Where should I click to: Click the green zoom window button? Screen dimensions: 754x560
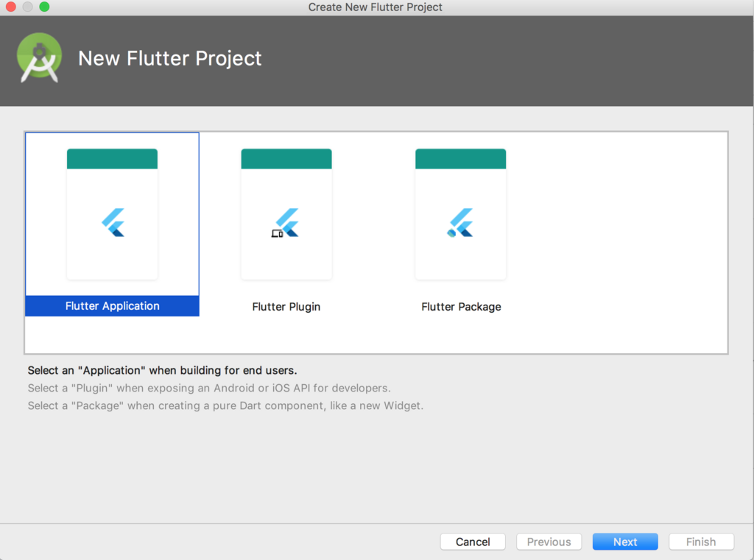coord(44,7)
